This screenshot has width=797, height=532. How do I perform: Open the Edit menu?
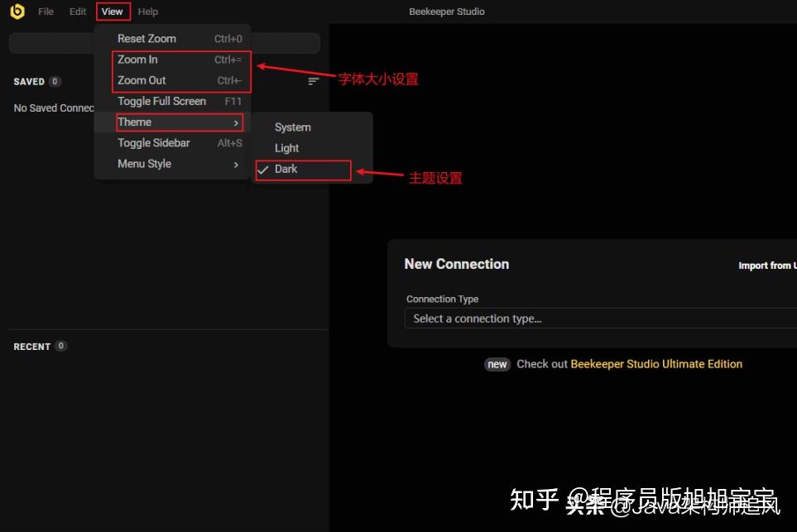click(78, 12)
